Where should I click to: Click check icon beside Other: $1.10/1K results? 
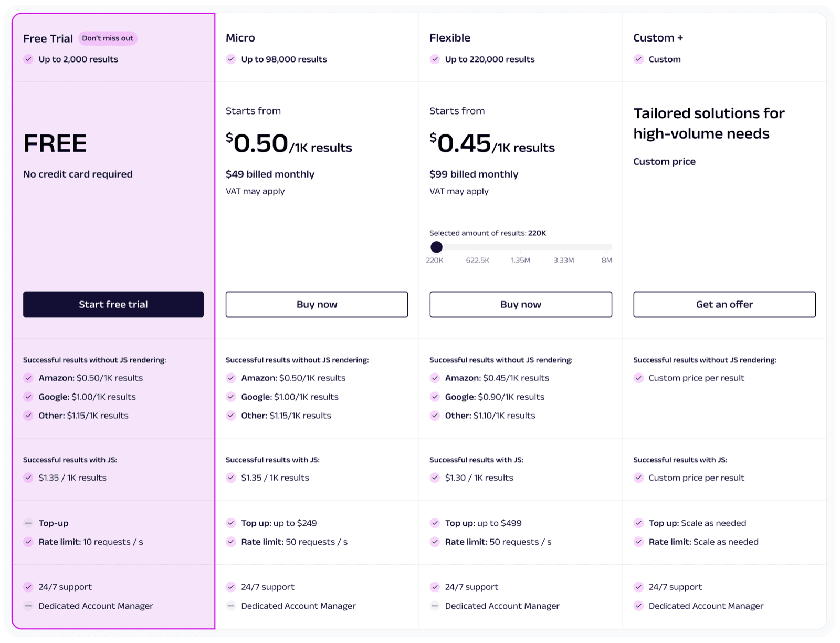[435, 416]
